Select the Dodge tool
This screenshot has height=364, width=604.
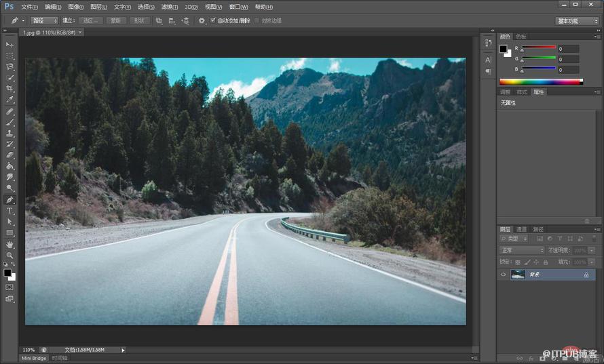coord(10,188)
